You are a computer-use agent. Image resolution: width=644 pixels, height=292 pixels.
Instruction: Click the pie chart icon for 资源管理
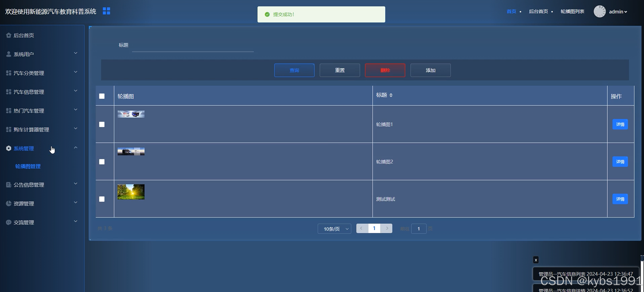click(x=9, y=203)
